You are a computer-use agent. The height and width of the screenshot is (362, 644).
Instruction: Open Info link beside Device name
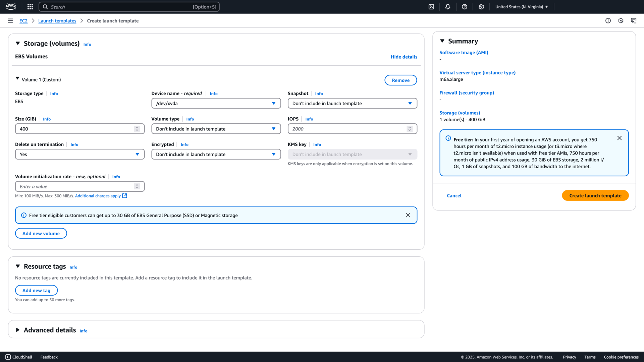click(214, 94)
